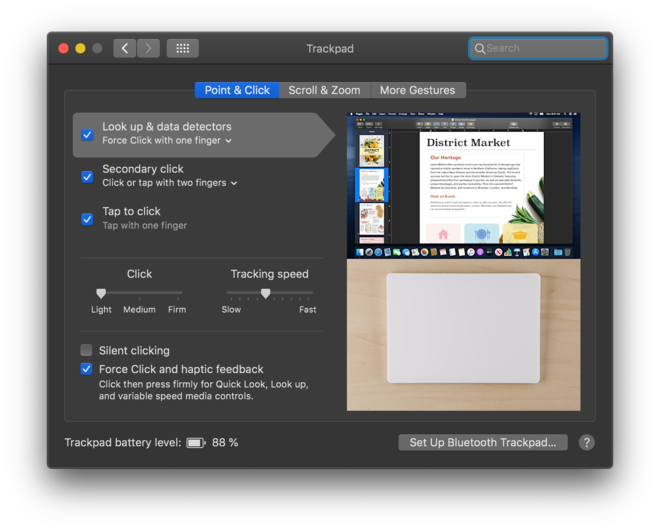Click the search magnifier icon
This screenshot has height=531, width=660.
(480, 48)
